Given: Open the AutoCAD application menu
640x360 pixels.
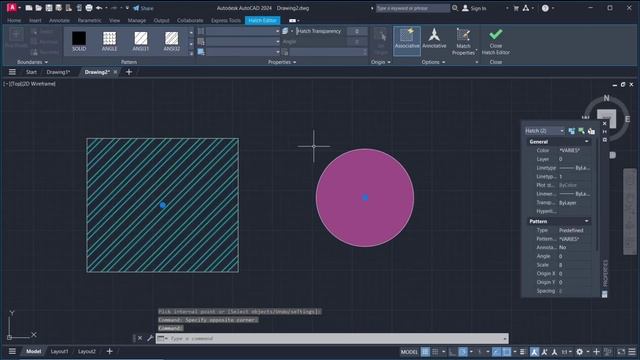Looking at the screenshot, I should [x=12, y=7].
